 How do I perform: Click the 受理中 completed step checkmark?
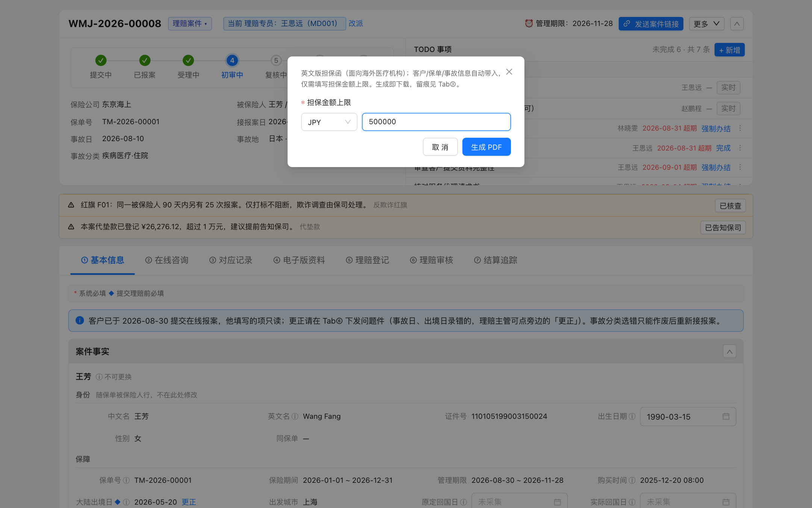pyautogui.click(x=188, y=60)
